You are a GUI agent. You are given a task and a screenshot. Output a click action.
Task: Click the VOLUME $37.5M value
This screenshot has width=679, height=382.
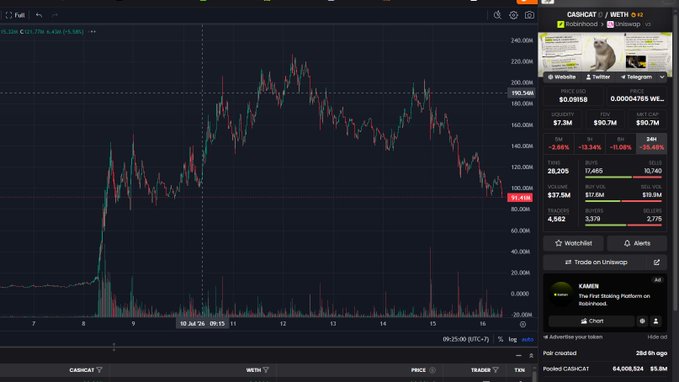(559, 195)
